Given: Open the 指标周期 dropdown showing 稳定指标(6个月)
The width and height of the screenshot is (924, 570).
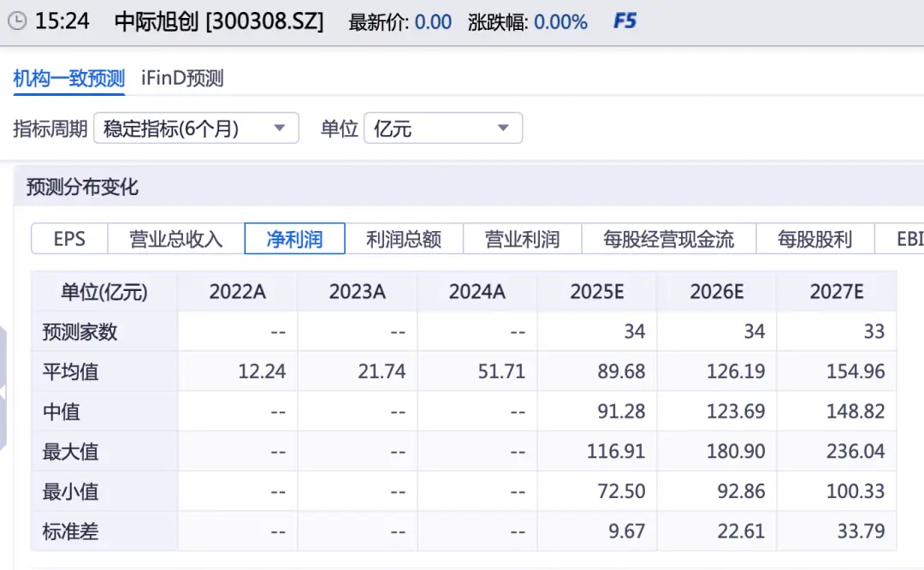Looking at the screenshot, I should click(x=196, y=128).
